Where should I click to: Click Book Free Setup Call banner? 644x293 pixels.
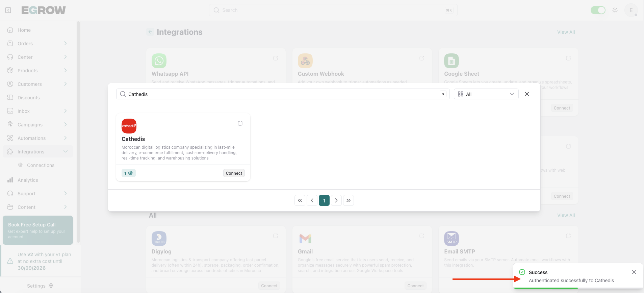[38, 230]
